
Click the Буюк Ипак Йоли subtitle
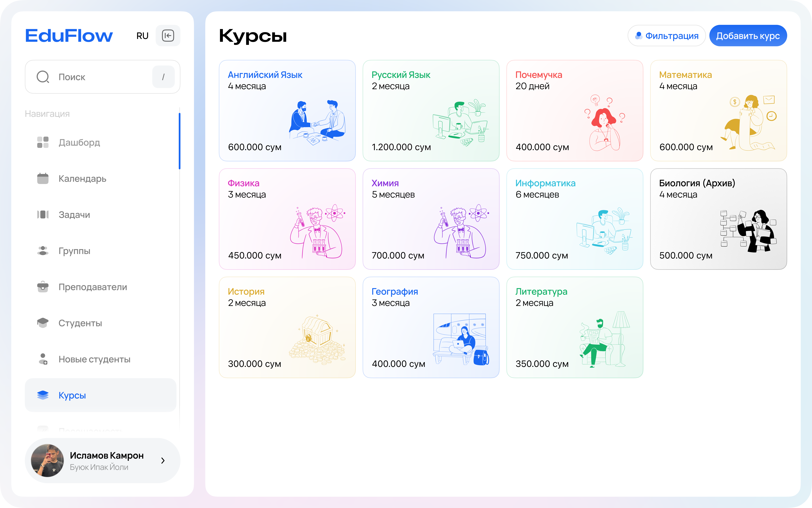tap(99, 467)
